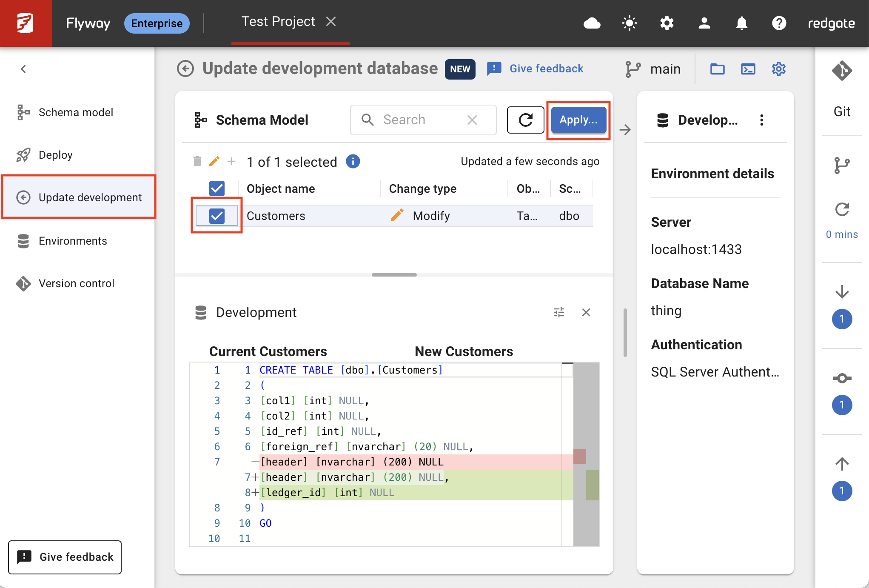Click the delete trash icon in schema list

point(197,161)
